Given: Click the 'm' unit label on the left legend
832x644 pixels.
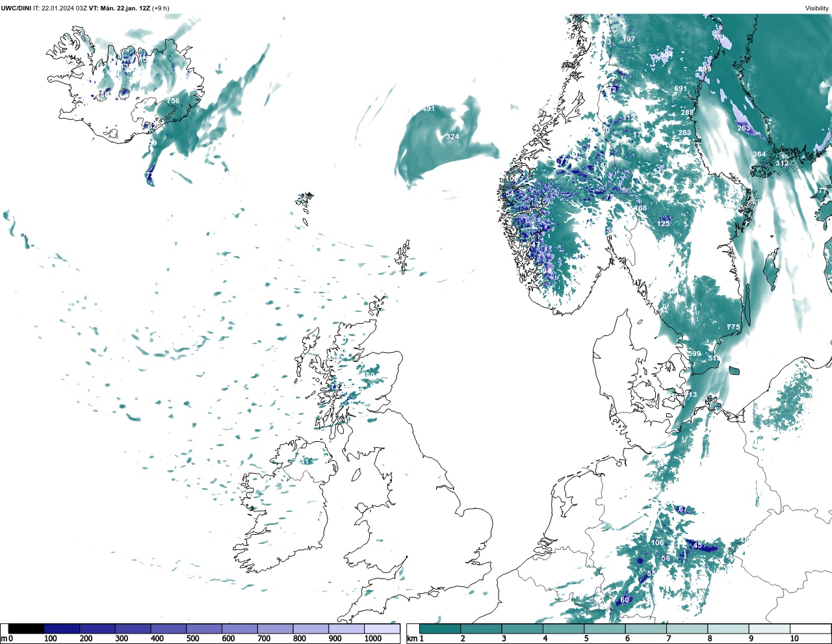Looking at the screenshot, I should click(x=4, y=638).
